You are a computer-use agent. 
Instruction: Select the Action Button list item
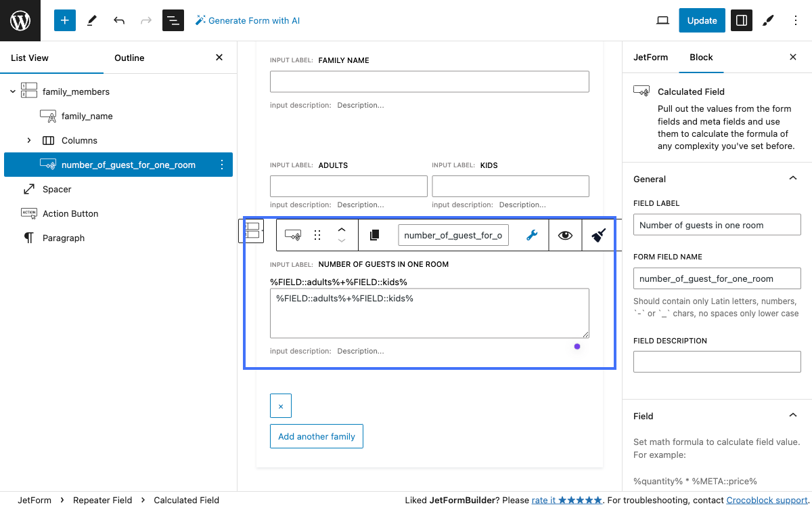[70, 213]
